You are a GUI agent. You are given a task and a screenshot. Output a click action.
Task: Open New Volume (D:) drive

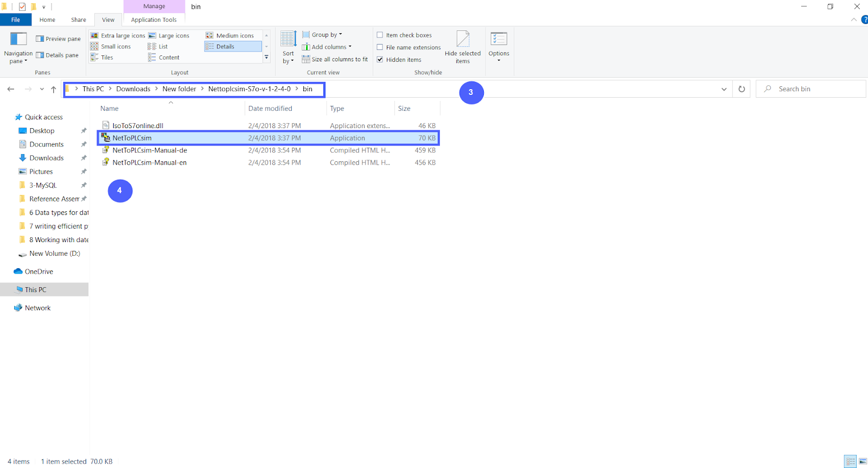[54, 253]
